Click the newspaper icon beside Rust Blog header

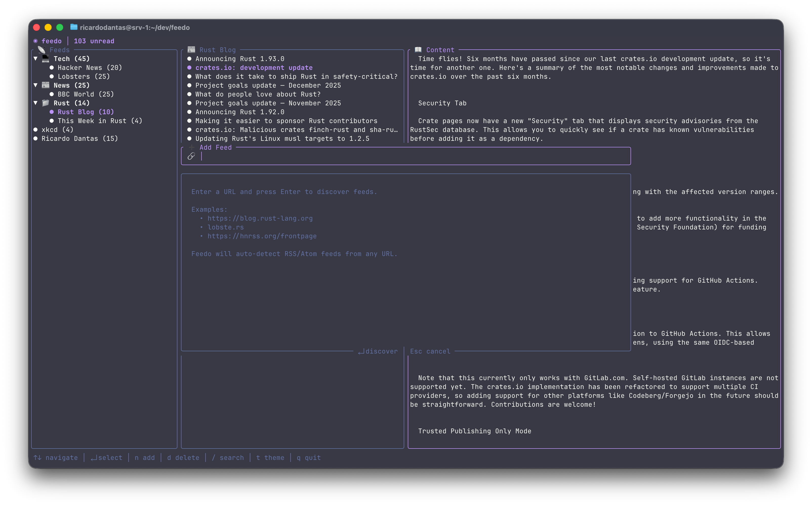[x=191, y=50]
